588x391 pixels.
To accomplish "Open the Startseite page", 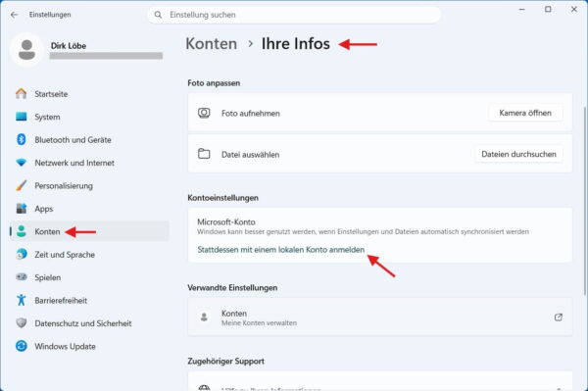I will click(x=89, y=94).
